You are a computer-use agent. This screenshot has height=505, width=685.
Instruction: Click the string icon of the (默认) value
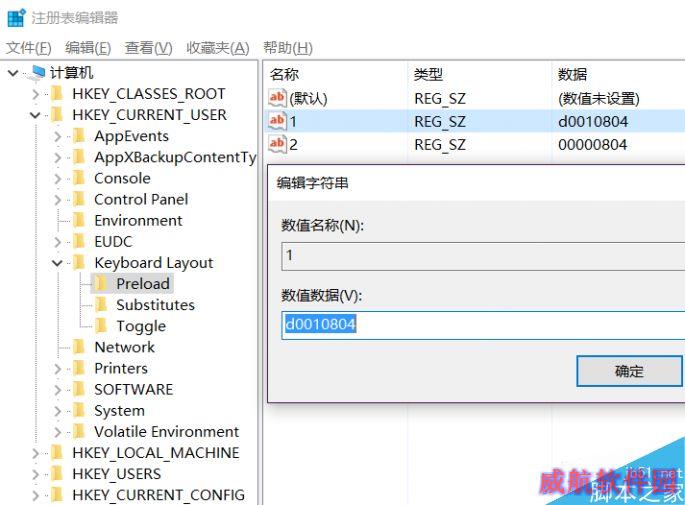click(277, 98)
